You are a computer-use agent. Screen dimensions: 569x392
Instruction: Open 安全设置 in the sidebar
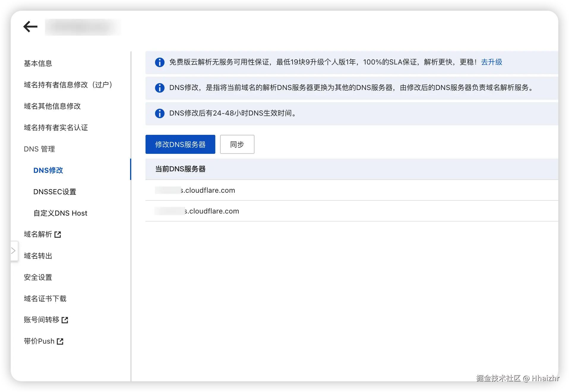(x=38, y=277)
